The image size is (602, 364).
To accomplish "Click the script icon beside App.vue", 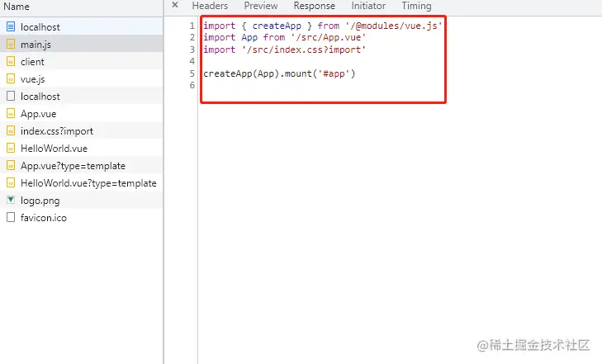I will tap(11, 113).
